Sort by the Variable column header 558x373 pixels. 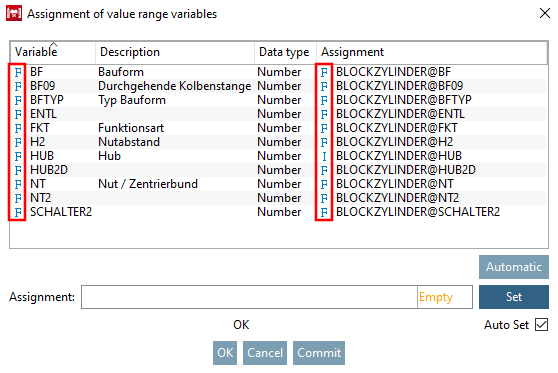pos(53,52)
